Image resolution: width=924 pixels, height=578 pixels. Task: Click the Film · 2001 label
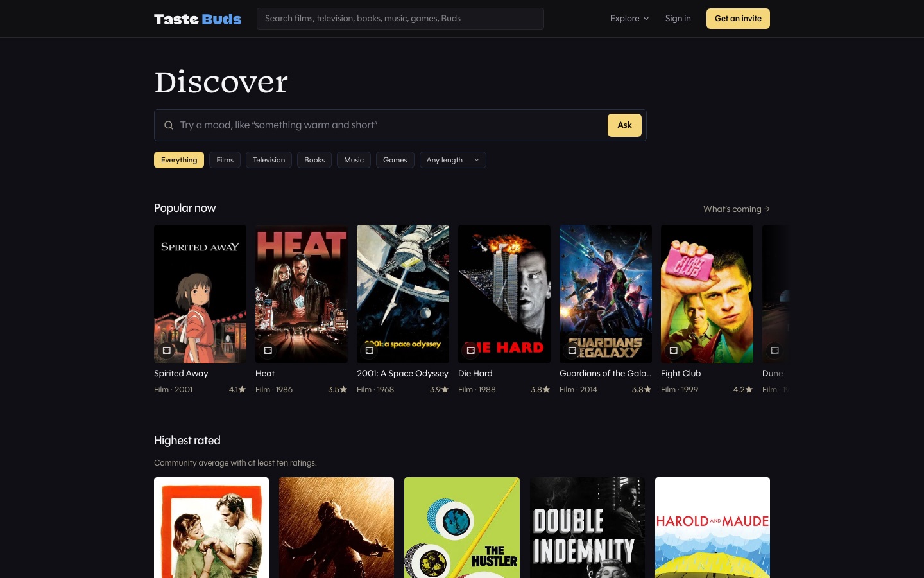coord(173,390)
